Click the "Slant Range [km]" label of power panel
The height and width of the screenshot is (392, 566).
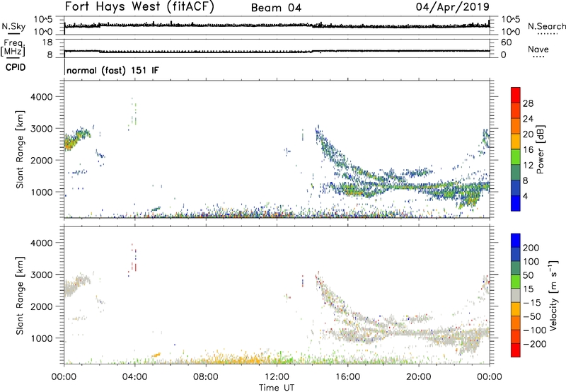tap(20, 149)
